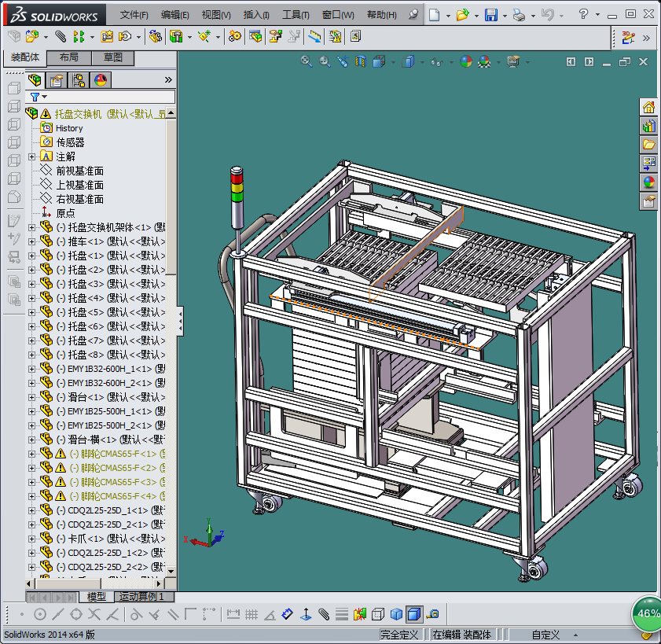
Task: Expand the 推车<1> component node
Action: click(32, 241)
